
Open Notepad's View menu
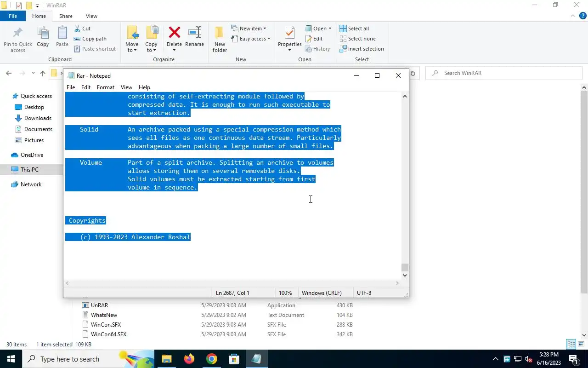coord(126,87)
